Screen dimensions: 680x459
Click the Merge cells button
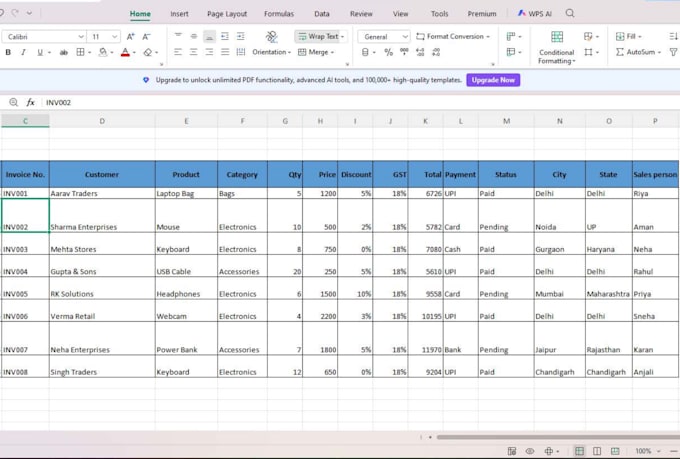(313, 52)
